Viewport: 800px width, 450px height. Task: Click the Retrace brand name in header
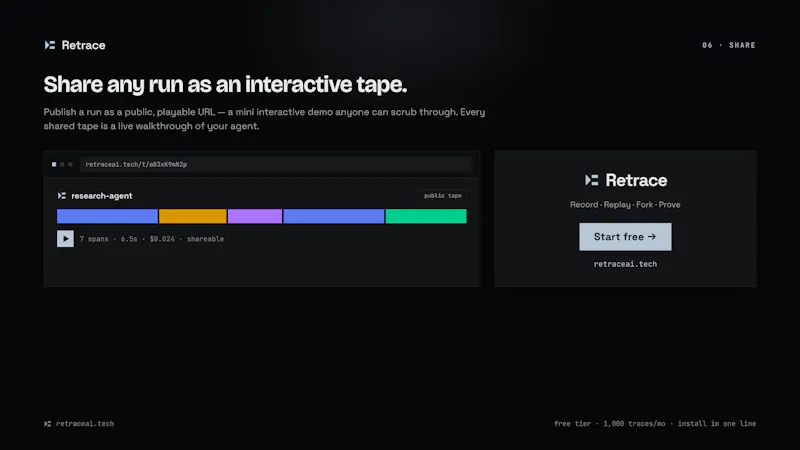(83, 45)
